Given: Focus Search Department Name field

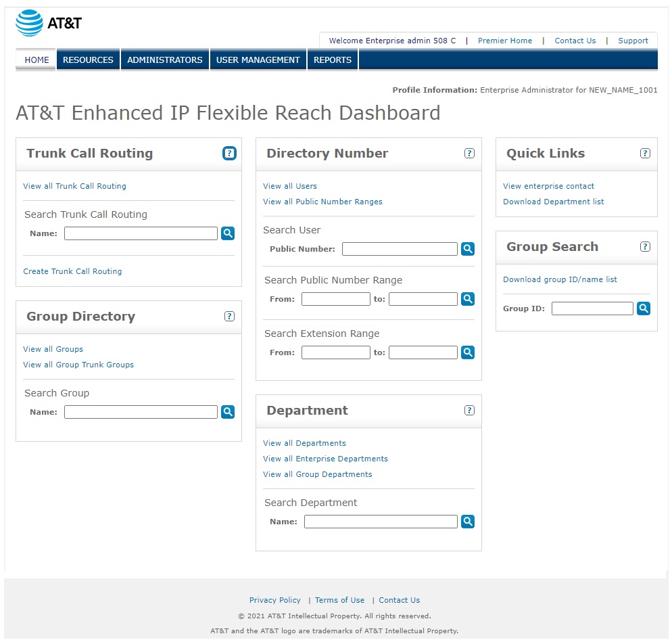Looking at the screenshot, I should [x=381, y=522].
